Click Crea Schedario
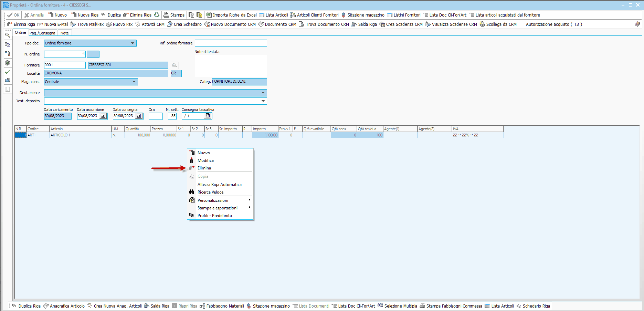Viewport: 644px width, 311px height. tap(184, 24)
